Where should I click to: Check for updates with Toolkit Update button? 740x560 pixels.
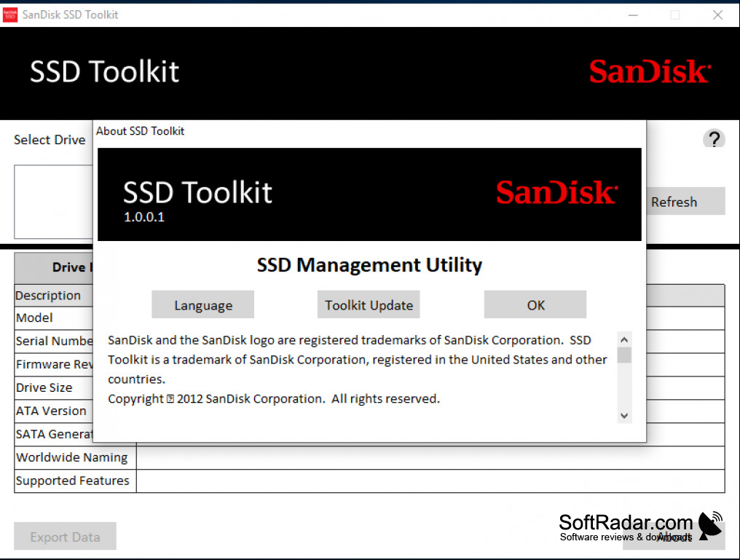pos(369,305)
